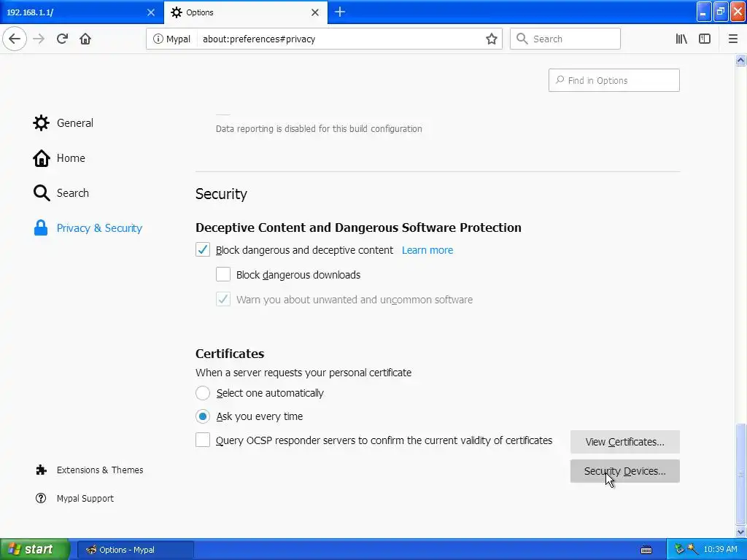Enable Query OCSP responder servers checkbox
Viewport: 747px width, 560px height.
coord(203,440)
